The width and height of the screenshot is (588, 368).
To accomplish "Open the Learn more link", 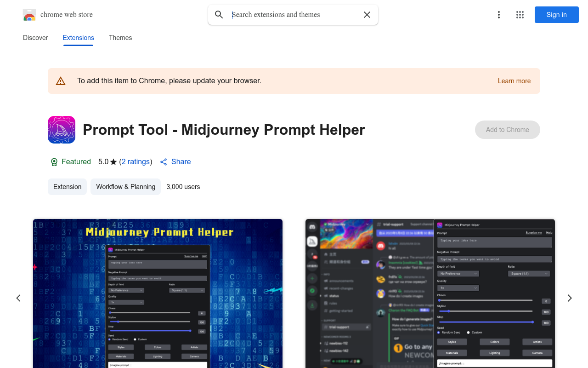I will point(514,81).
